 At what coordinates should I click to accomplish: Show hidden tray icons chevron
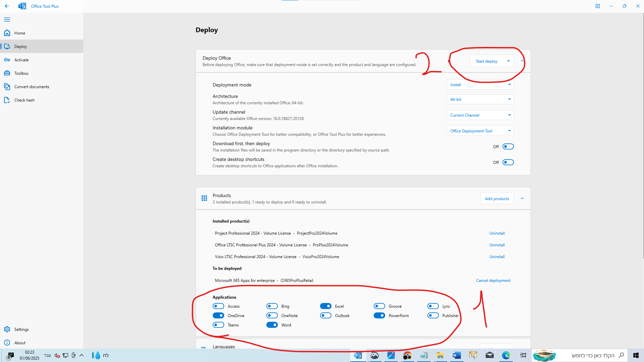(x=82, y=355)
